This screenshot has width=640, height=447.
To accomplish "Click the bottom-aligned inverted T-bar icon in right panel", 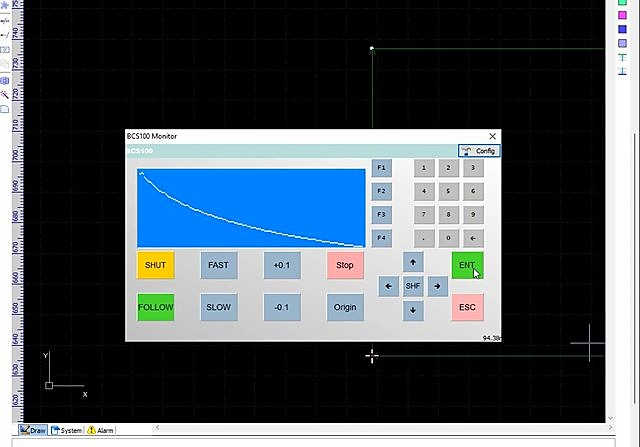I will tap(622, 71).
